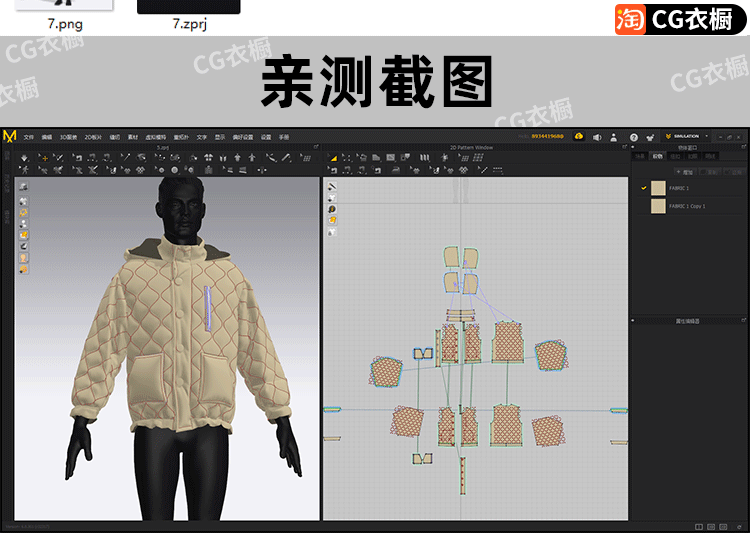This screenshot has width=750, height=534.
Task: Click the three vertical bars icon in 2D toolbar
Action: tap(424, 157)
